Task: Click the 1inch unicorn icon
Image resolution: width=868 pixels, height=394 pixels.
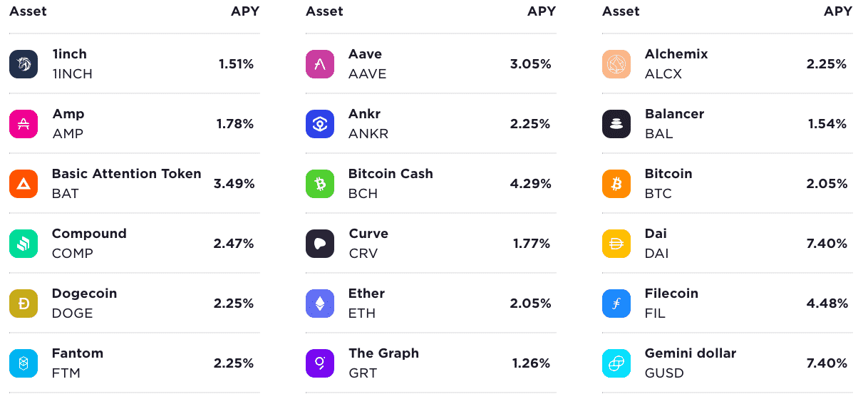Action: pyautogui.click(x=24, y=64)
